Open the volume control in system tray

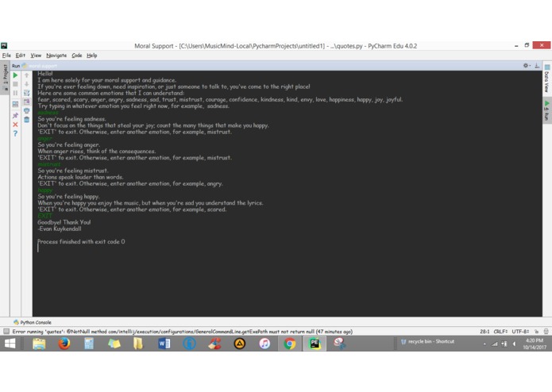[x=515, y=344]
